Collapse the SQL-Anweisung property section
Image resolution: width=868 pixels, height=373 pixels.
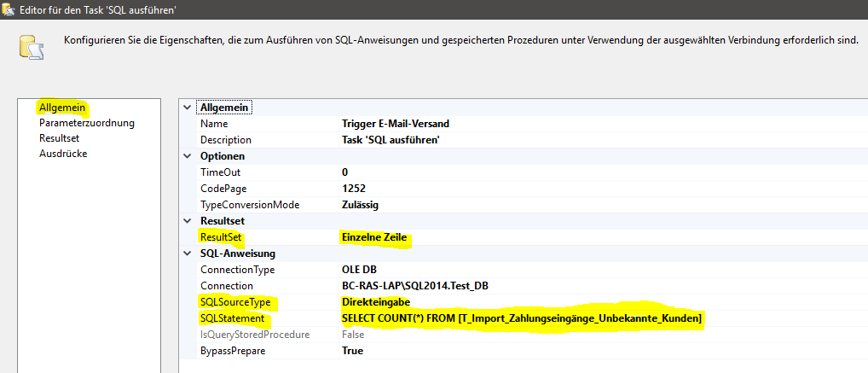188,254
